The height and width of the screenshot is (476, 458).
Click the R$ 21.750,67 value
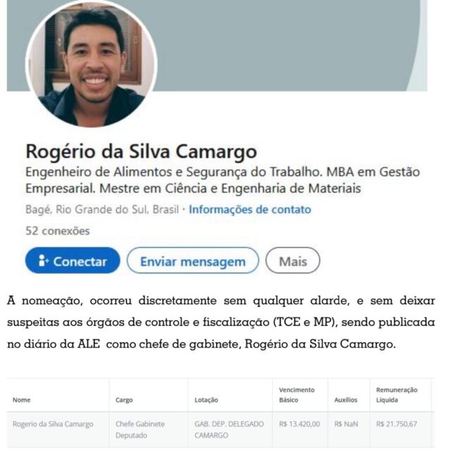(396, 424)
